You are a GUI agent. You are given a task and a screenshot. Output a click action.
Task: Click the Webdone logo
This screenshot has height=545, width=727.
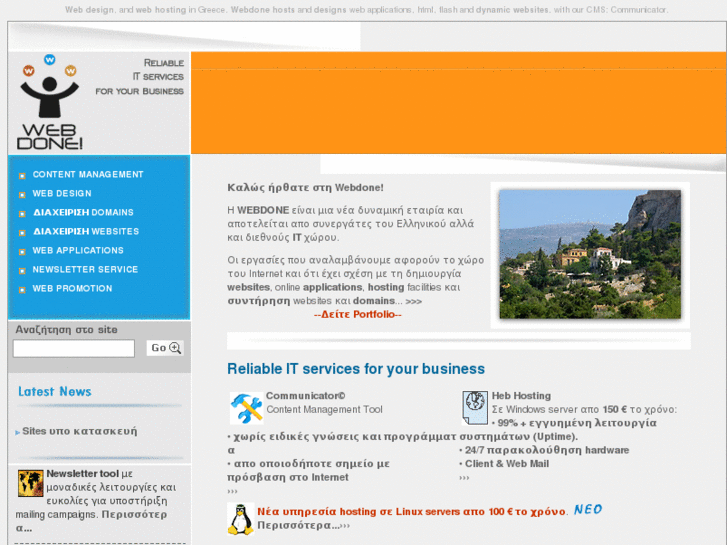click(50, 102)
